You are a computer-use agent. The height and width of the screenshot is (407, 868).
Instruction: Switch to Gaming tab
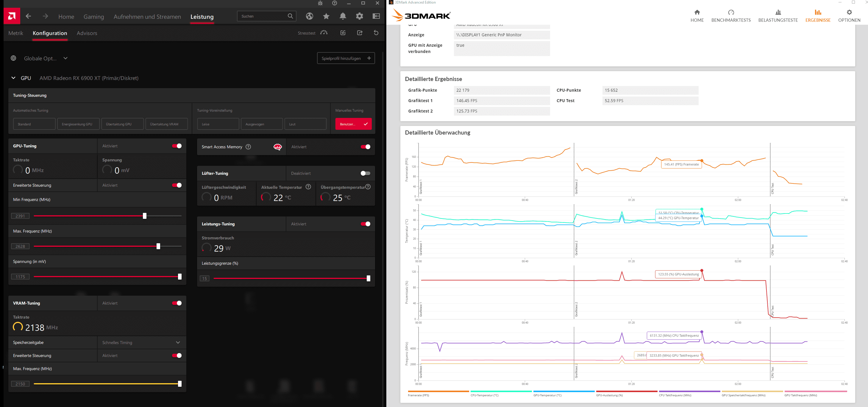[94, 16]
